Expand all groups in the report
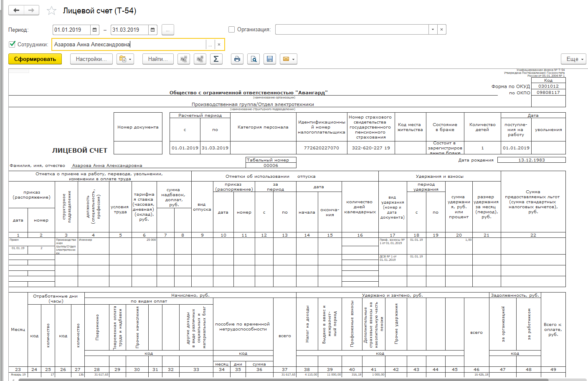This screenshot has height=381, width=588. point(200,59)
